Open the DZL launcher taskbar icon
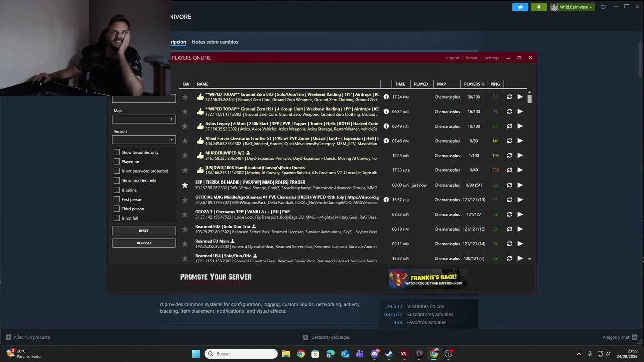 coord(404,354)
